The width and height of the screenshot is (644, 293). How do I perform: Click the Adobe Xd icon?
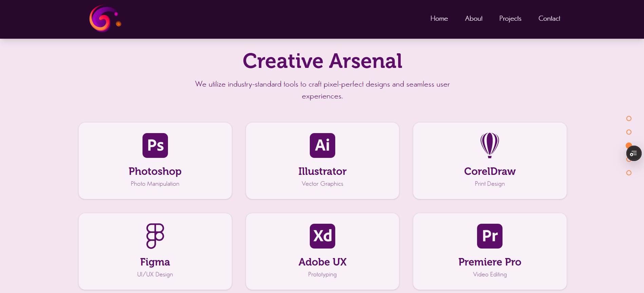tap(322, 236)
